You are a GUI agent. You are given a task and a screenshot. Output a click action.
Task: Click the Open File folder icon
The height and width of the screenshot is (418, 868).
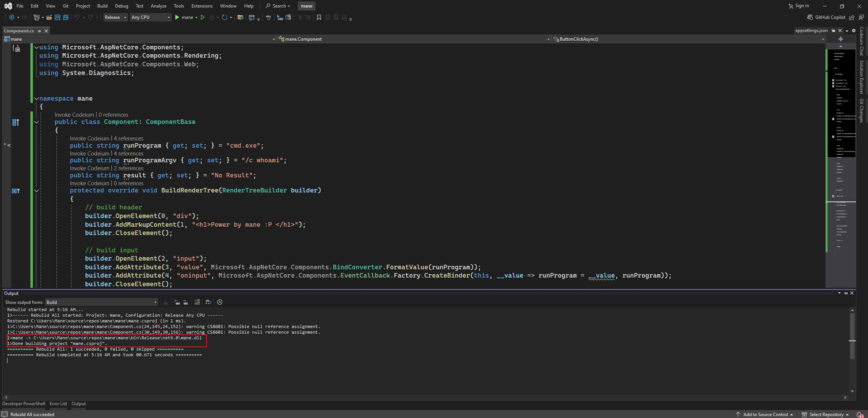pos(49,17)
